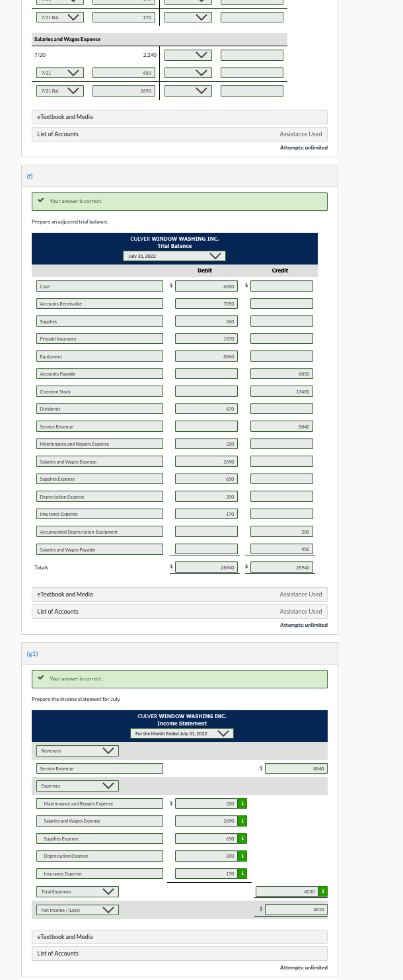Click the info icon beside Supplies Expense 650

point(242,838)
